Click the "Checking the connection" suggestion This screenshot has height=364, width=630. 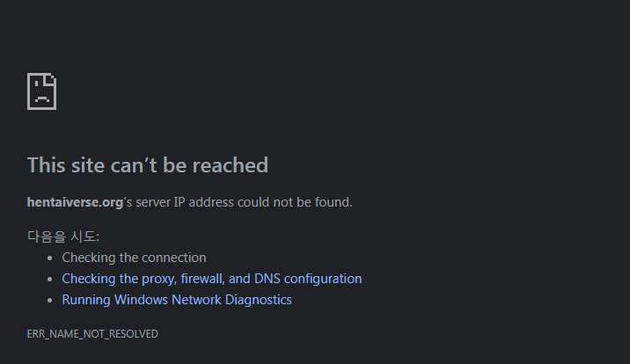(x=134, y=258)
